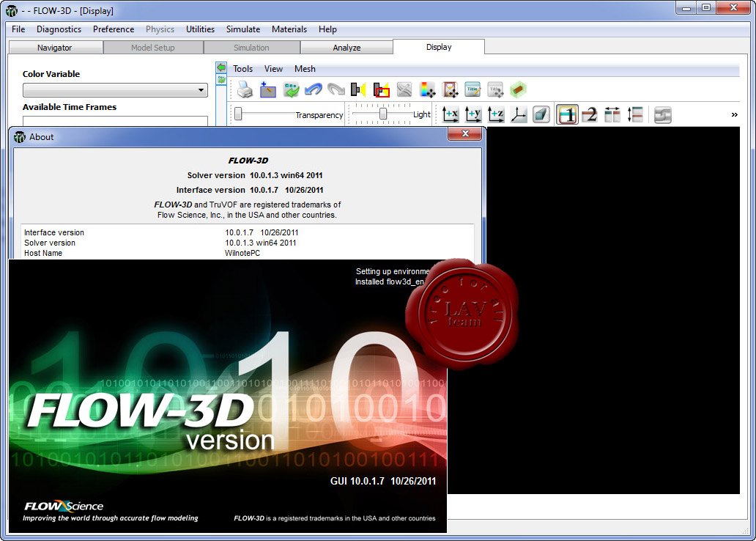Viewport: 756px width, 541px height.
Task: Set view along +z axis
Action: coord(496,115)
